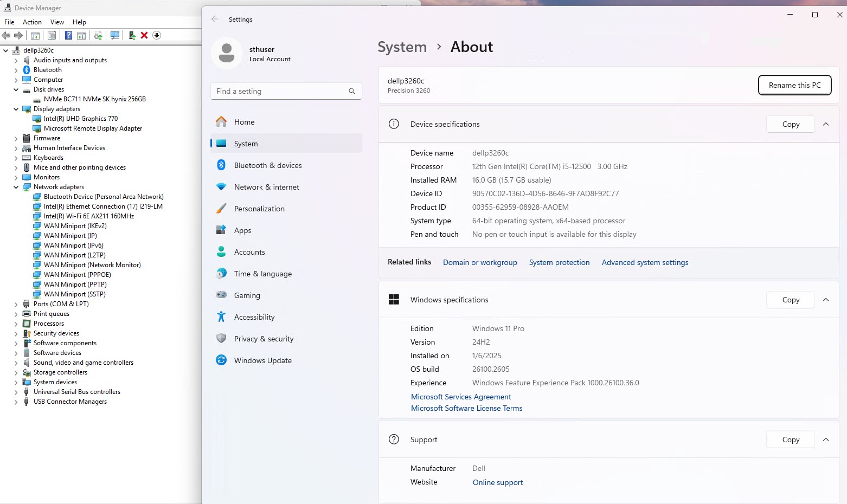Click the black down-arrow toolbar icon
Viewport: 847px width, 504px height.
click(x=157, y=35)
